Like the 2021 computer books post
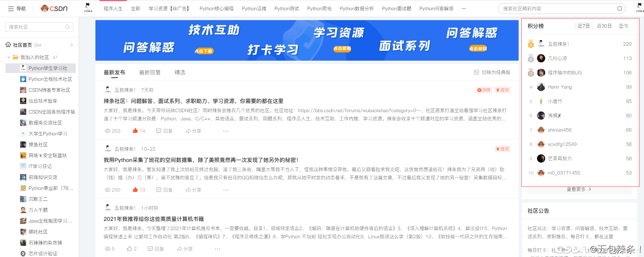 pyautogui.click(x=129, y=249)
